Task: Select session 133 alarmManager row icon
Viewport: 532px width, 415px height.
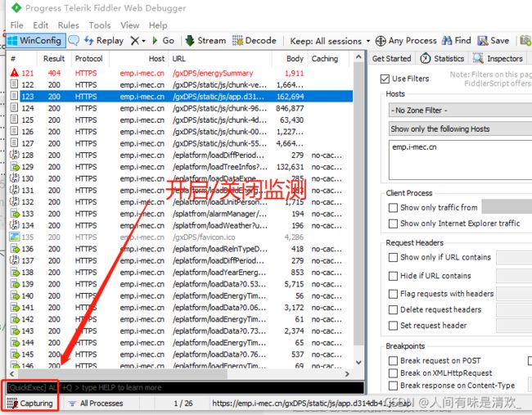Action: tap(15, 214)
